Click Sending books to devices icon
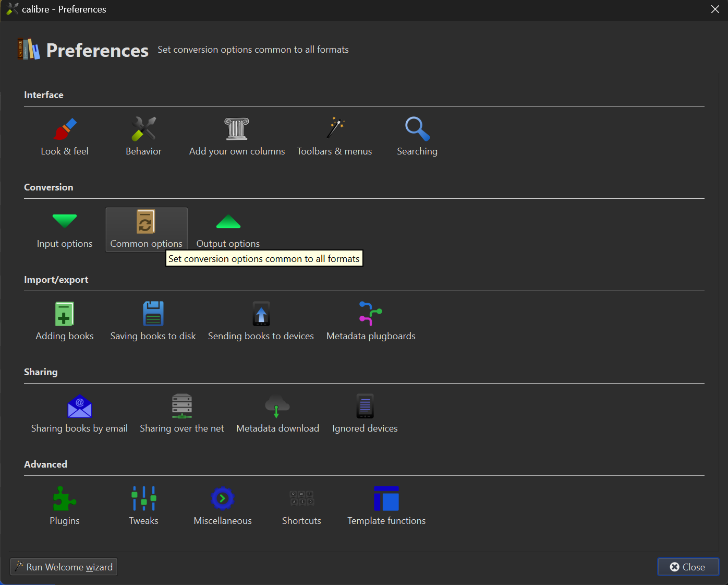728x585 pixels. pyautogui.click(x=261, y=314)
